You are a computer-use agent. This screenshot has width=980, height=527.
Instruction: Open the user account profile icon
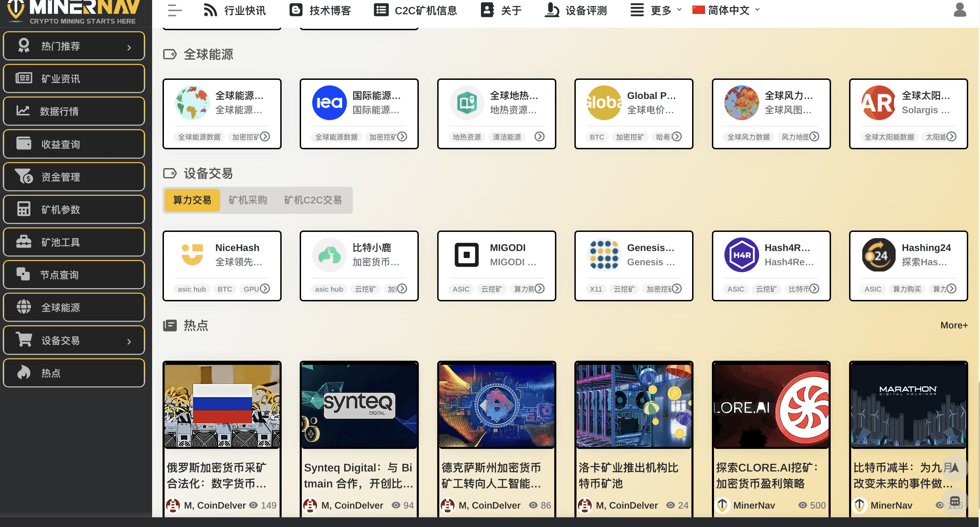tap(960, 9)
